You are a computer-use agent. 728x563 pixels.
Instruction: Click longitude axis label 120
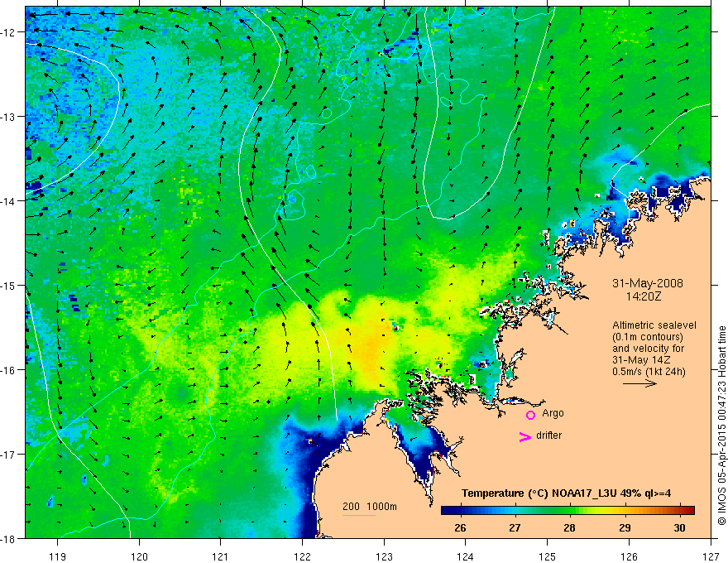(139, 556)
